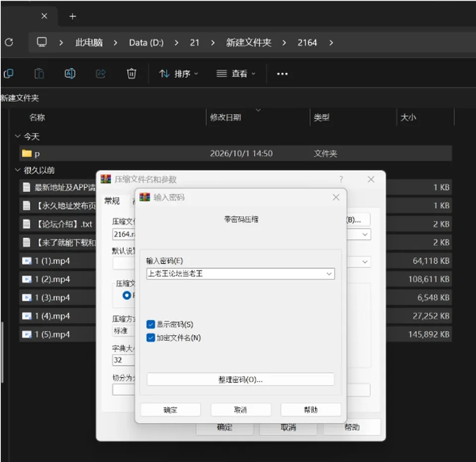
Task: Click the delete trash can icon
Action: (131, 73)
